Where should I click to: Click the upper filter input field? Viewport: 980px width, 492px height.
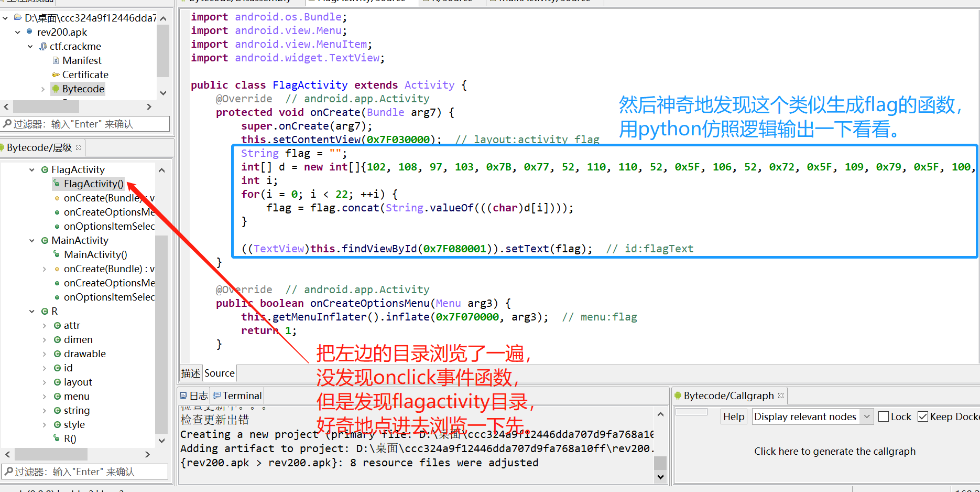coord(85,124)
